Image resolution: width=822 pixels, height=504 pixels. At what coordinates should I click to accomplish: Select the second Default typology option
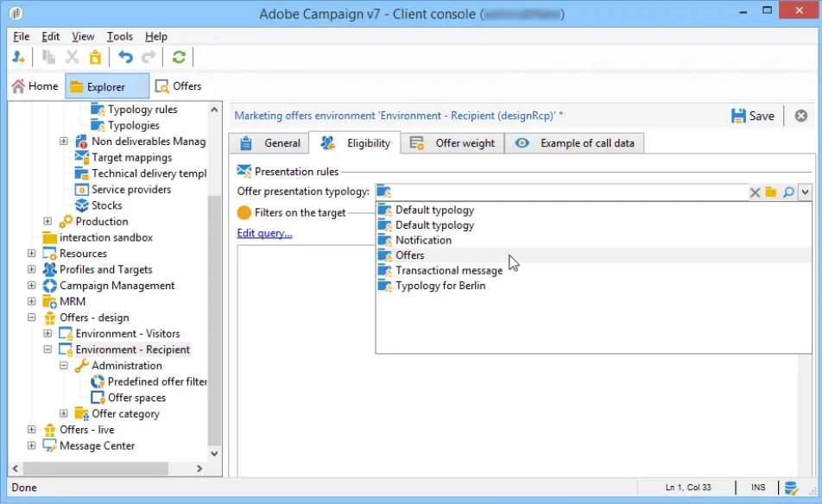click(x=593, y=225)
